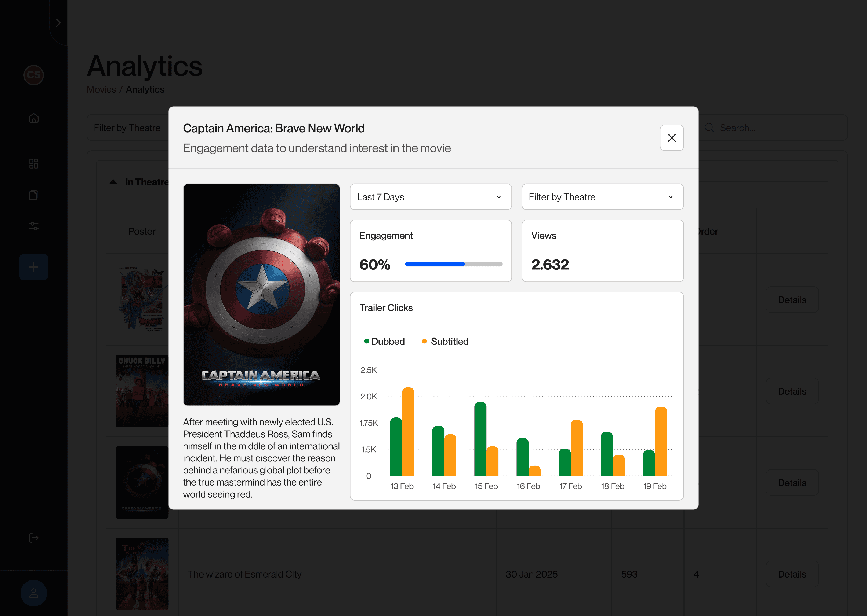Expand the sidebar with the chevron arrow
The height and width of the screenshot is (616, 867).
(x=58, y=23)
